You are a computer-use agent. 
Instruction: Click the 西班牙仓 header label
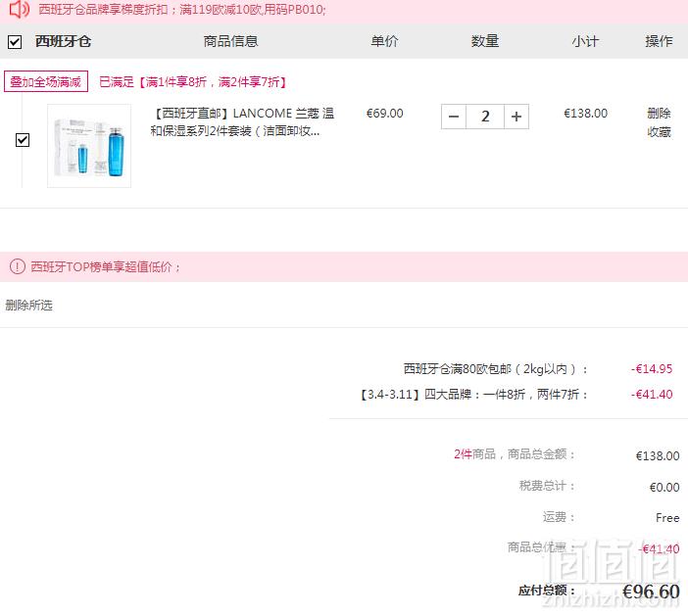[x=63, y=41]
